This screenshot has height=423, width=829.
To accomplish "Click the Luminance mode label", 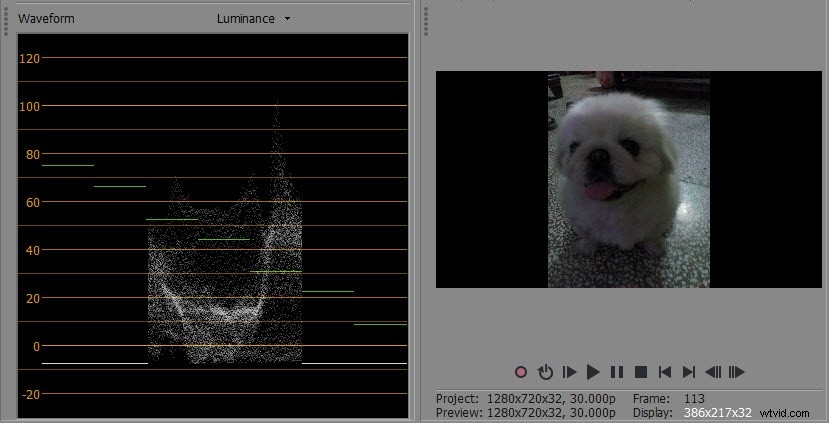I will (x=245, y=19).
